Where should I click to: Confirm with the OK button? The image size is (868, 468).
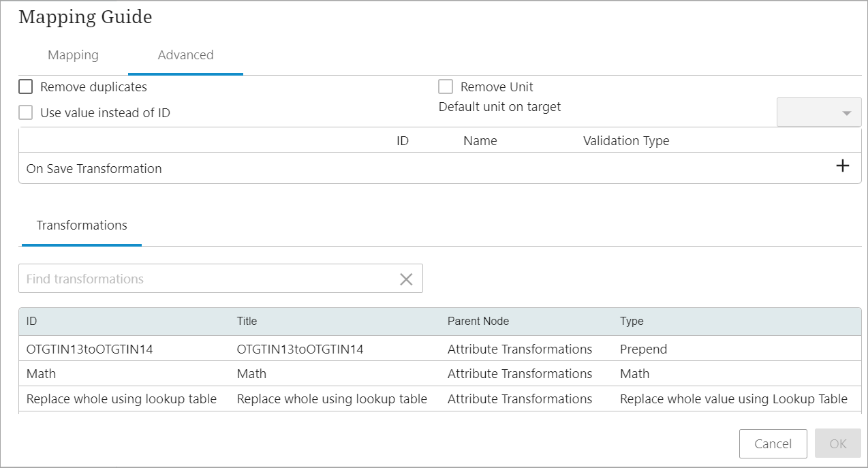click(837, 443)
